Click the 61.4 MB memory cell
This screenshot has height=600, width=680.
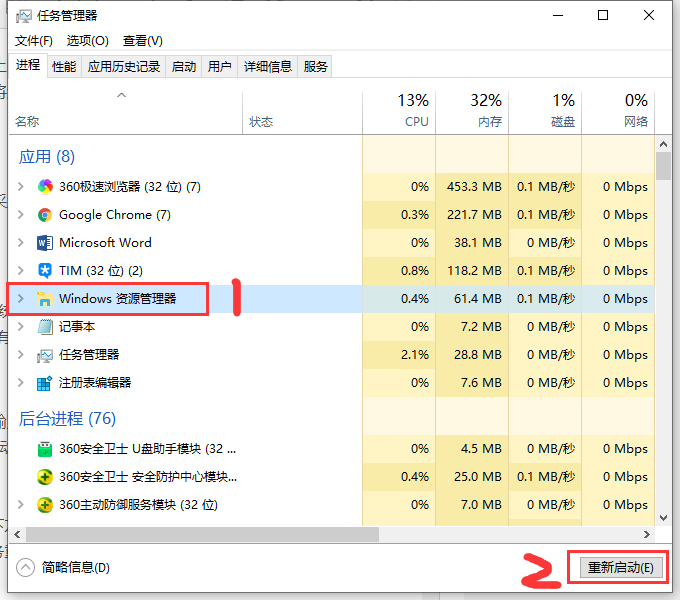[x=472, y=299]
